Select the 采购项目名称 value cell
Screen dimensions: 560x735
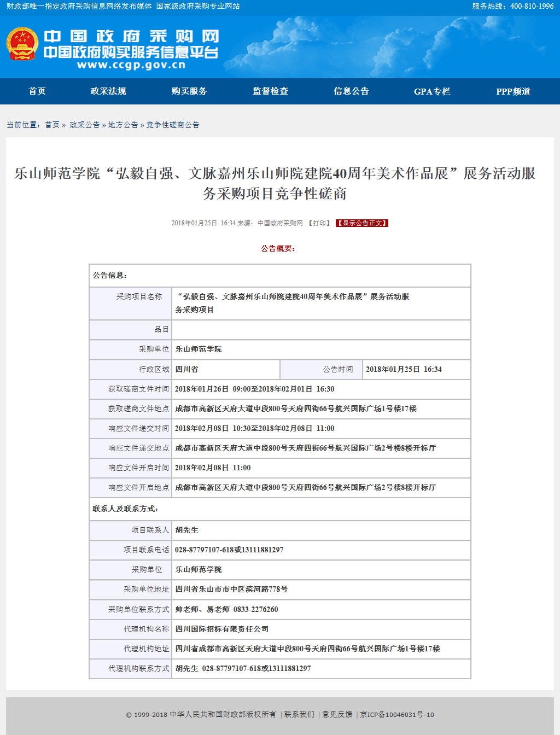click(321, 303)
